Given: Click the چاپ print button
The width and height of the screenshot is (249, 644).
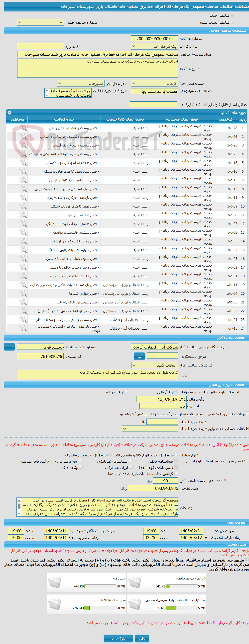Looking at the screenshot, I should (x=142, y=639).
